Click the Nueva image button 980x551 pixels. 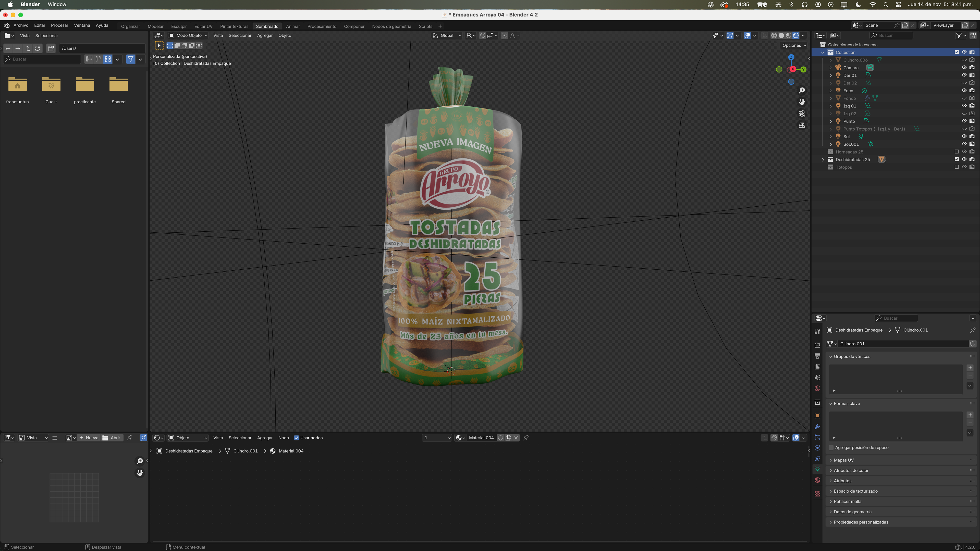(x=89, y=438)
